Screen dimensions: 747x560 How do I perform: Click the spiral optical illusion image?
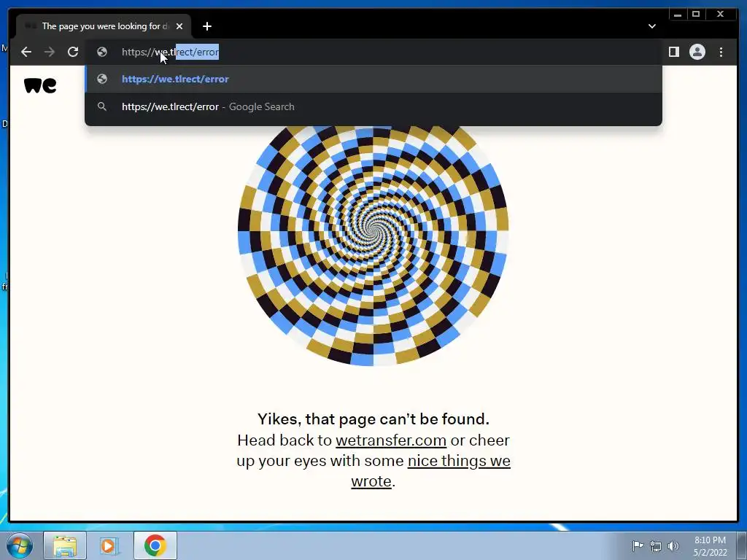[x=373, y=245]
